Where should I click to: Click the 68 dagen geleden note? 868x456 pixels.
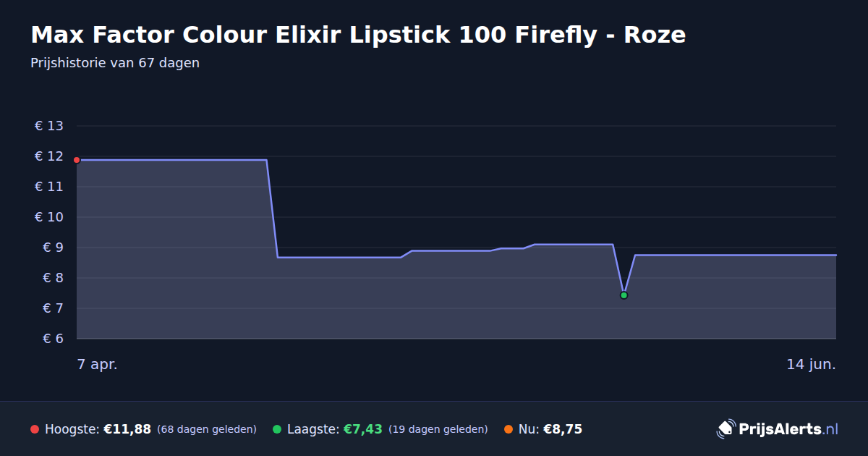click(x=207, y=429)
